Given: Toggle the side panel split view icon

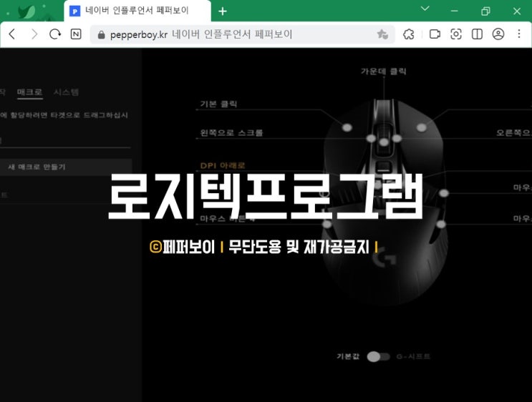Looking at the screenshot, I should click(477, 34).
